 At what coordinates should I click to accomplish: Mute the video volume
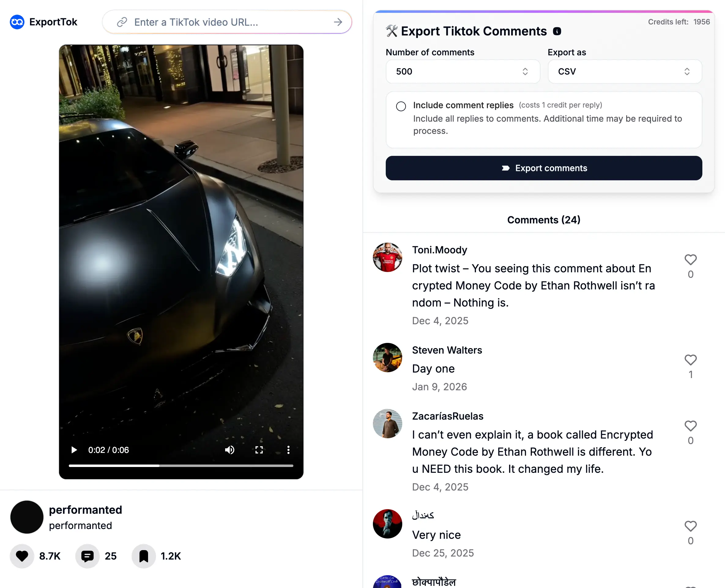coord(229,450)
